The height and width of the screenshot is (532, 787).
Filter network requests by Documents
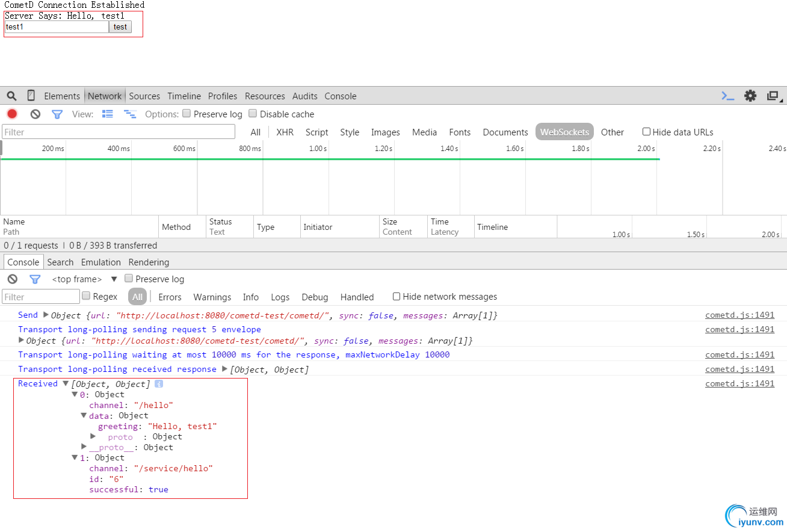pos(505,132)
